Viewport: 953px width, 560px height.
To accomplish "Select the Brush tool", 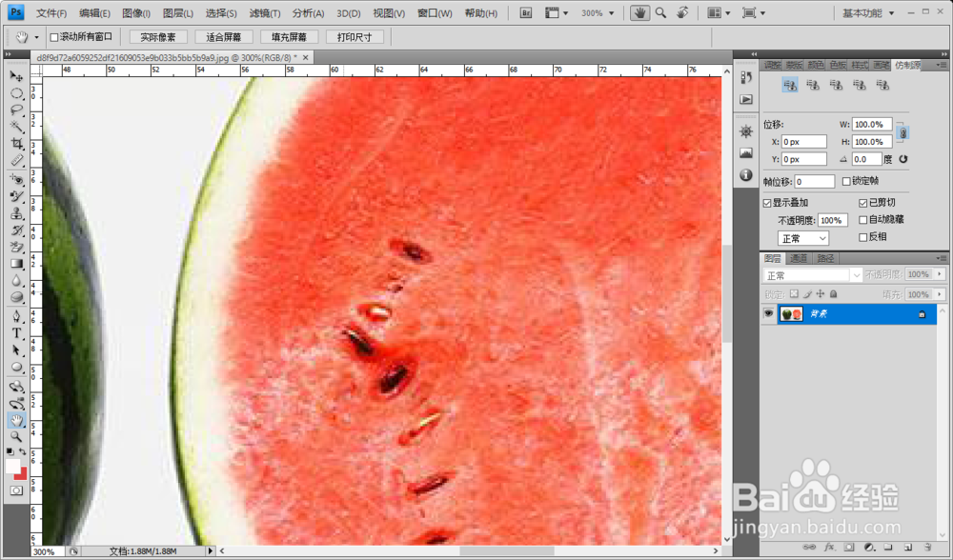I will 16,197.
